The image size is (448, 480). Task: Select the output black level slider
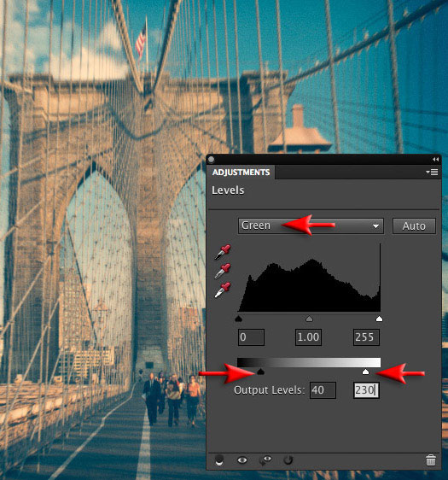pyautogui.click(x=260, y=372)
